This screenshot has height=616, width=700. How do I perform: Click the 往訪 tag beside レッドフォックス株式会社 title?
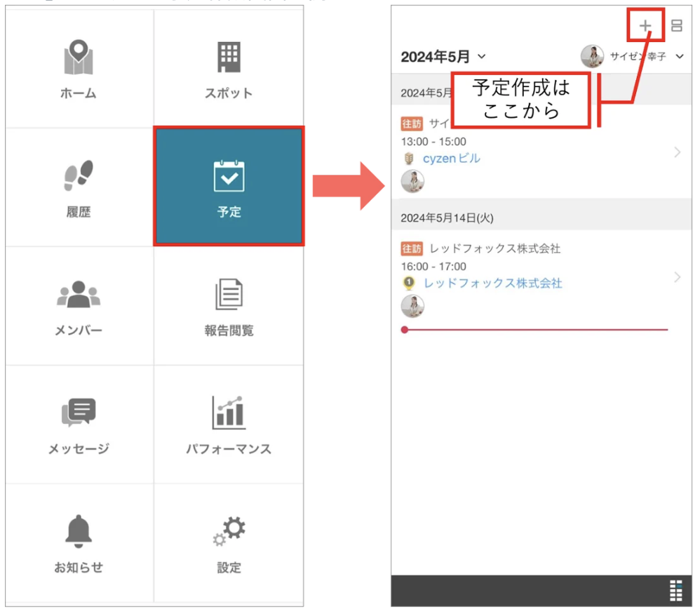(412, 249)
